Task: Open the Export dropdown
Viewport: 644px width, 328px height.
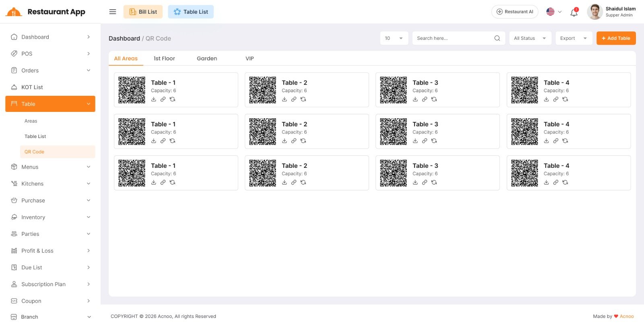Action: (574, 38)
